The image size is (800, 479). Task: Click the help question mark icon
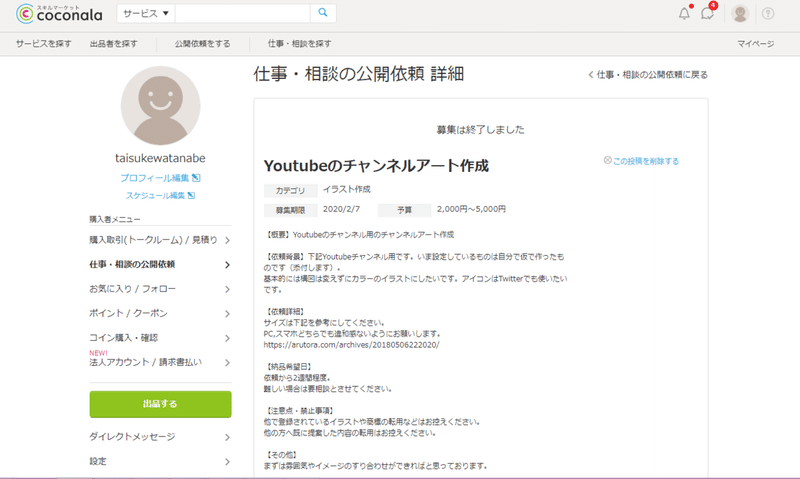768,14
